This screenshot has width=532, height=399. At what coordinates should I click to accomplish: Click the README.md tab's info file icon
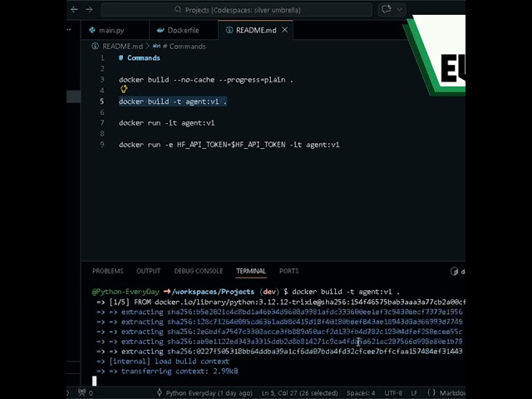pyautogui.click(x=229, y=30)
